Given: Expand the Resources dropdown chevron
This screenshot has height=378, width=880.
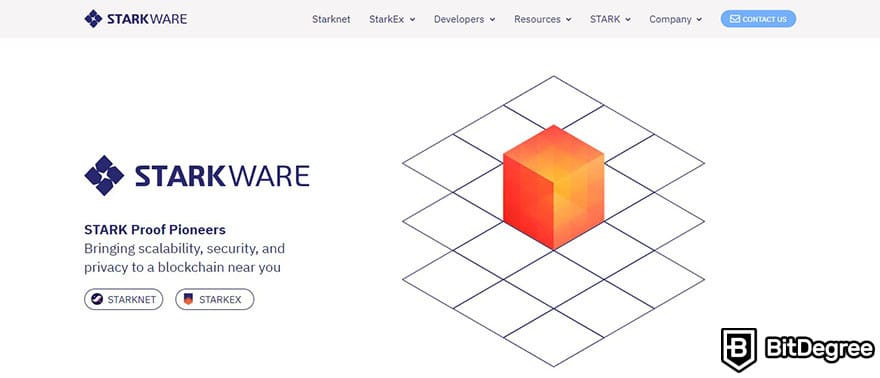Looking at the screenshot, I should click(569, 20).
